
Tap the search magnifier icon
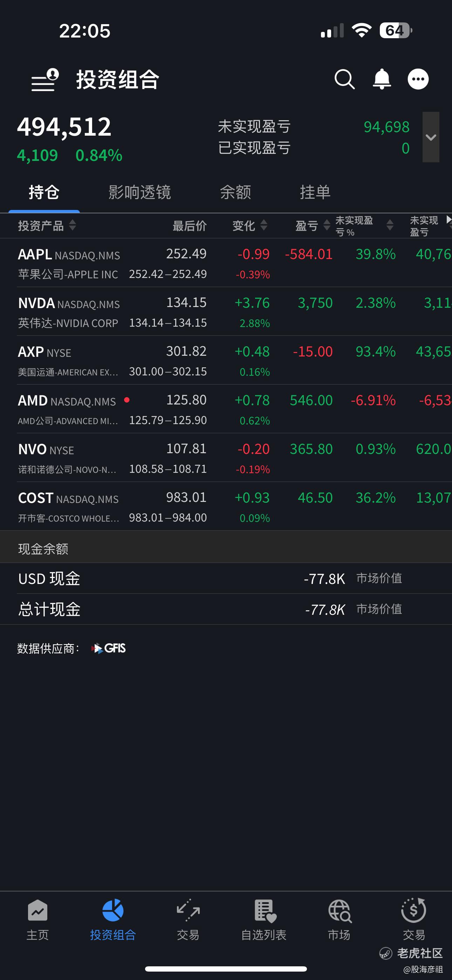coord(344,80)
